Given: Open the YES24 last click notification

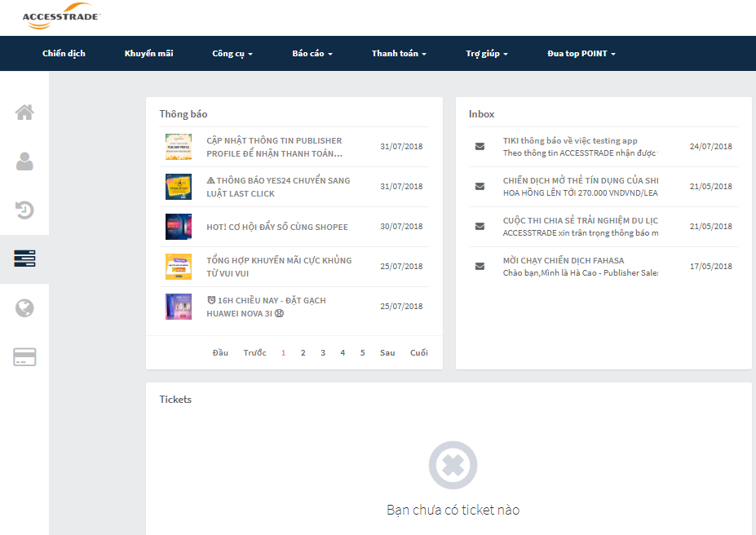Looking at the screenshot, I should point(278,187).
